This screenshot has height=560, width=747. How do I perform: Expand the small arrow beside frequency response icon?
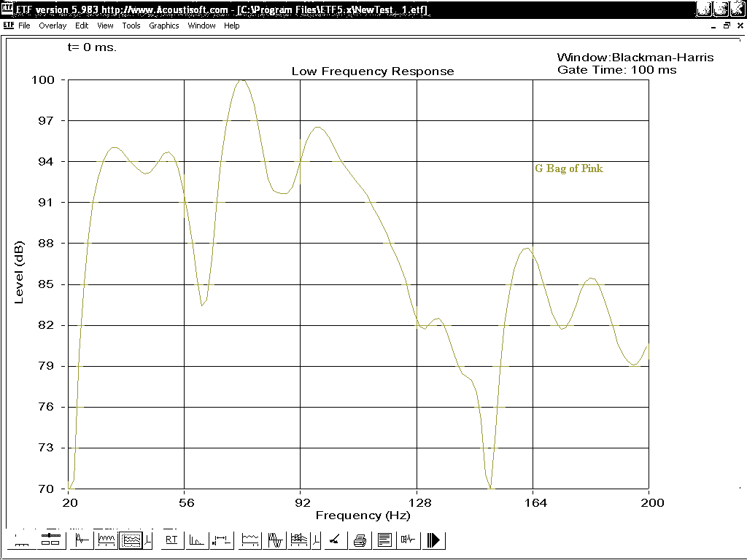pos(149,540)
